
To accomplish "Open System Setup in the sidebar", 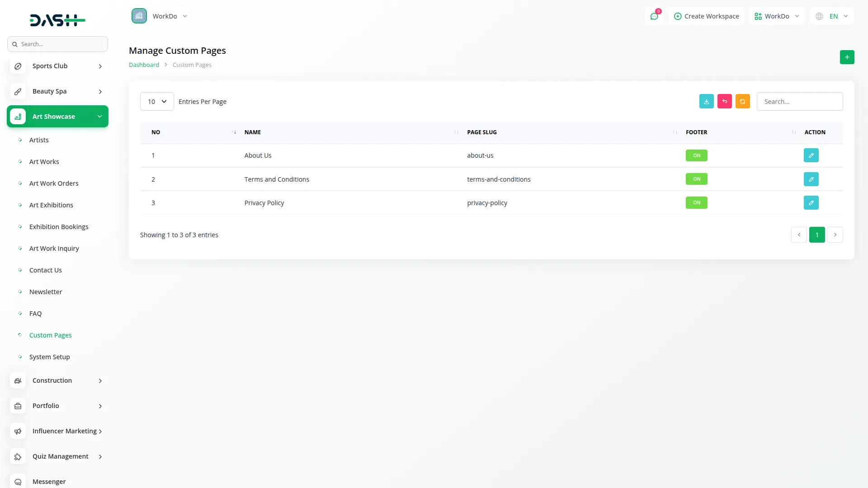I will pos(49,357).
